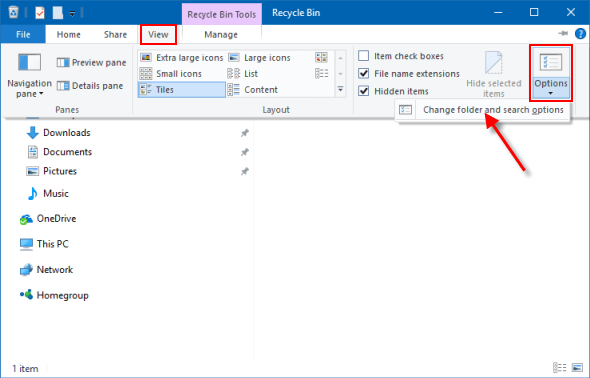Click the pin icon next to Documents

pyautogui.click(x=245, y=152)
